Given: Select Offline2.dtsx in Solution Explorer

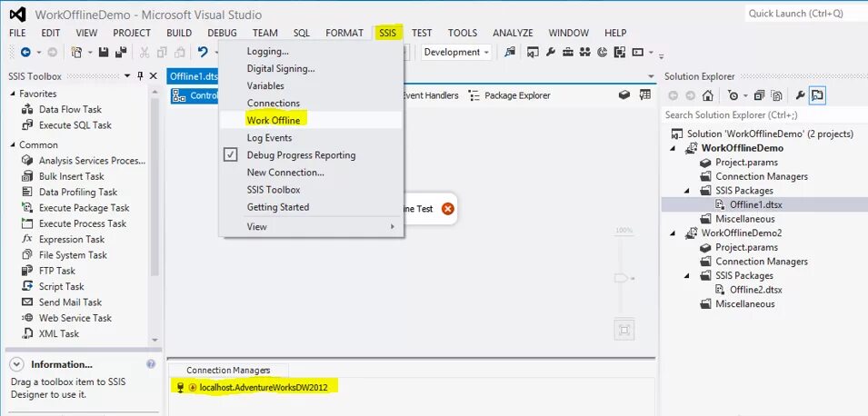Looking at the screenshot, I should click(x=755, y=290).
